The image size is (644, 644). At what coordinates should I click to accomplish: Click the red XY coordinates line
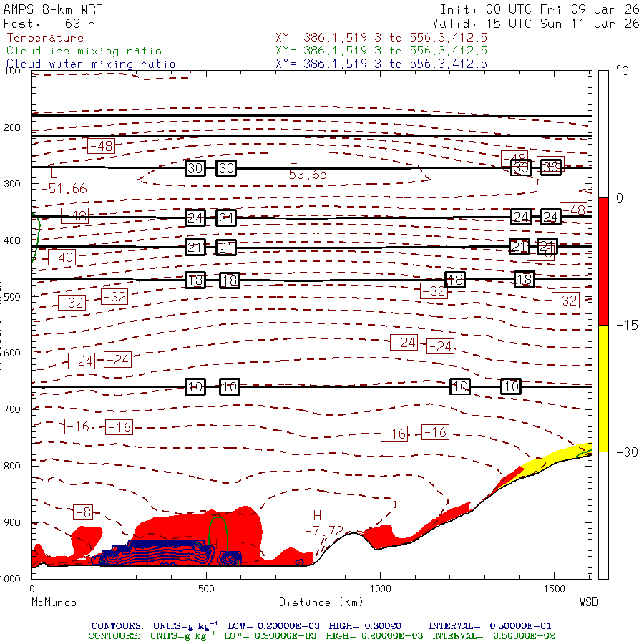(381, 38)
